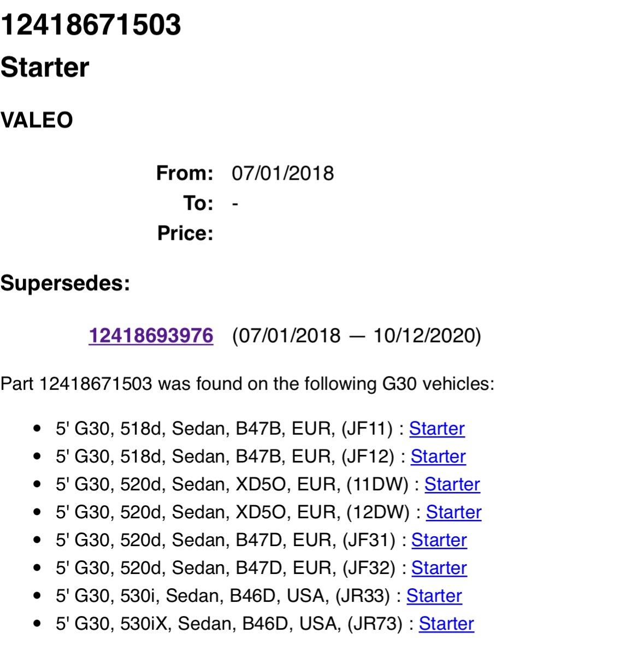
Task: Click Starter link for 520d JF31
Action: point(439,540)
